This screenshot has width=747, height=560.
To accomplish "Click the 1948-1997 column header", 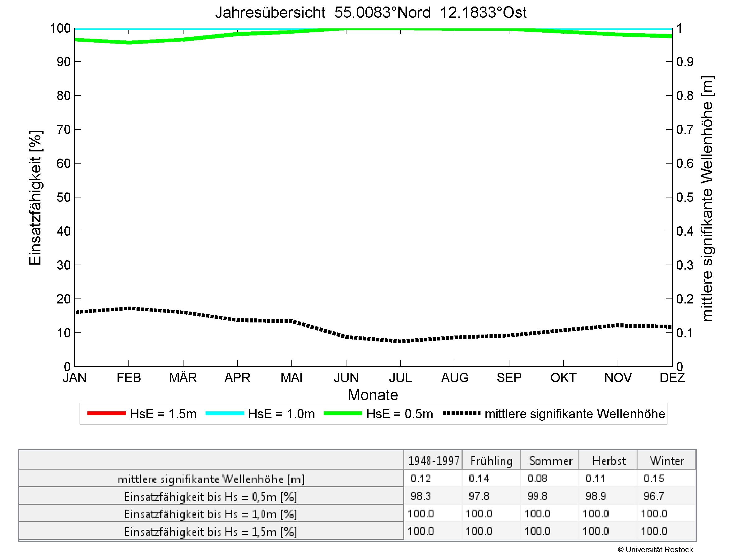I will 434,461.
